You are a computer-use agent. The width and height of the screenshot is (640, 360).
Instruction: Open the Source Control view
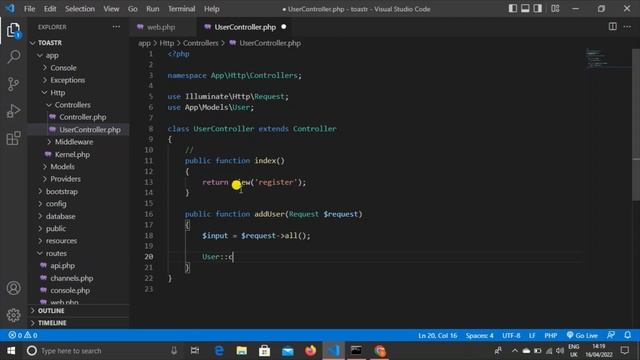[x=13, y=84]
